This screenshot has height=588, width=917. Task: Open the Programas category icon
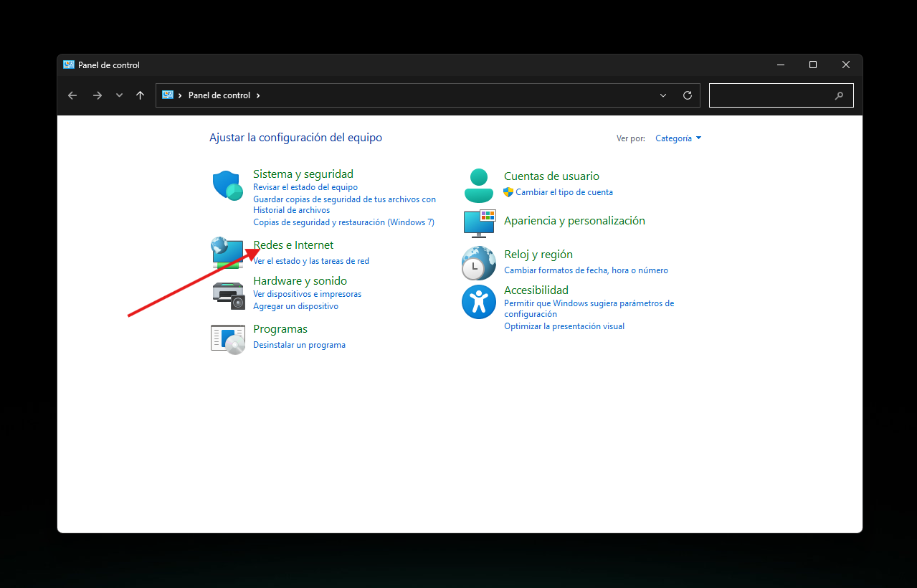pos(228,338)
